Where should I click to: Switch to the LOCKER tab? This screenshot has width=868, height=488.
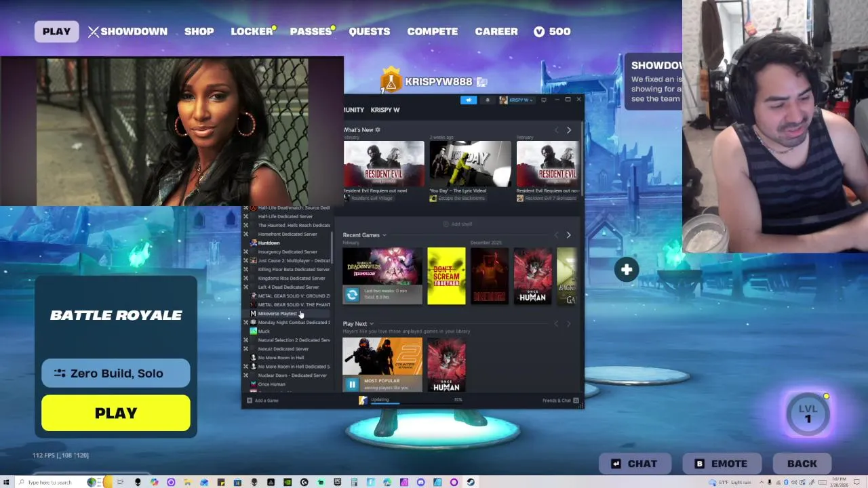click(x=252, y=32)
